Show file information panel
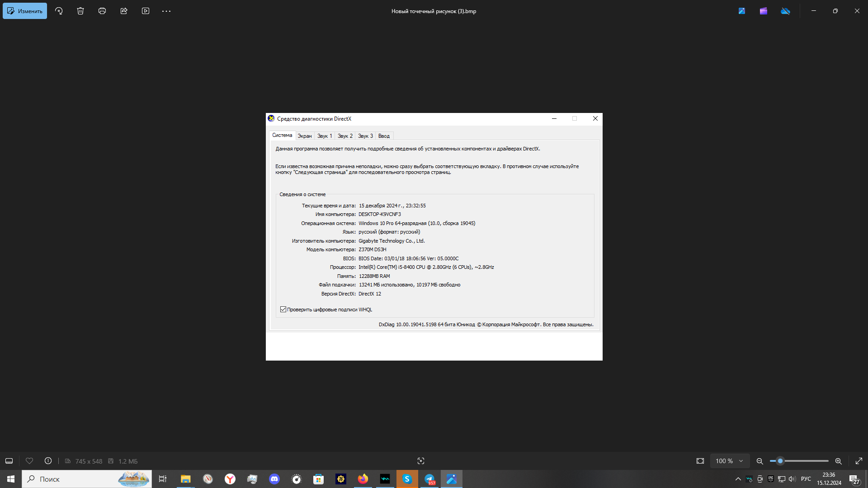This screenshot has height=488, width=868. coord(48,461)
